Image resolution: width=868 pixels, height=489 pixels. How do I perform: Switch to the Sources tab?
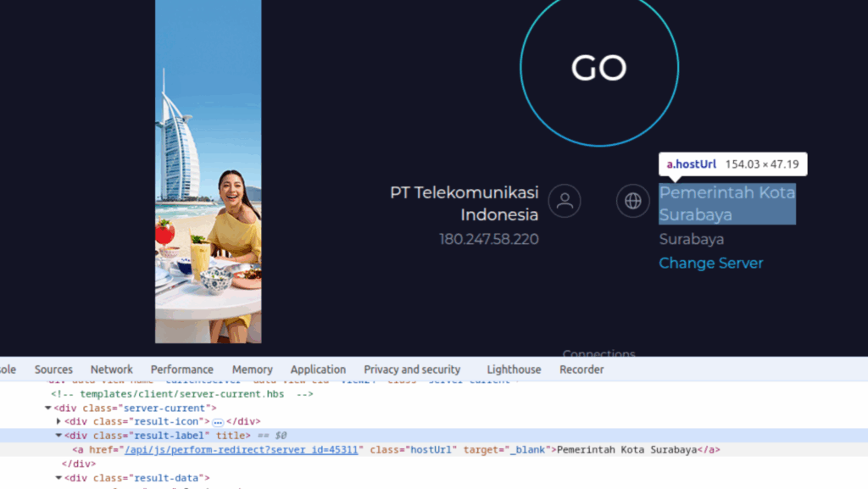[53, 369]
